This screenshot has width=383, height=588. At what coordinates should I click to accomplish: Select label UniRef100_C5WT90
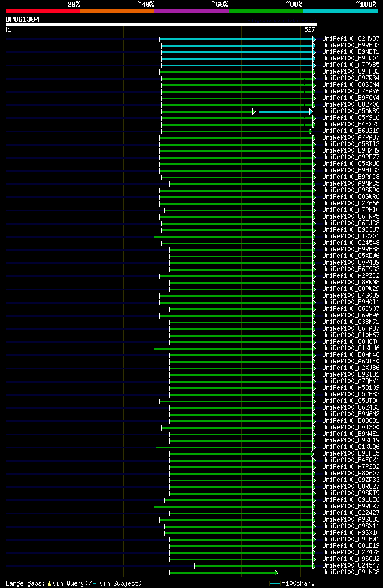tap(351, 401)
